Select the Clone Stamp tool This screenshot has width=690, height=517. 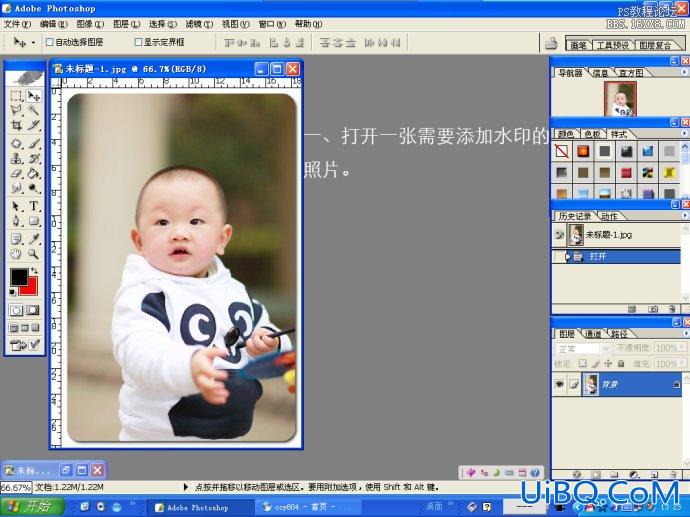pos(17,158)
